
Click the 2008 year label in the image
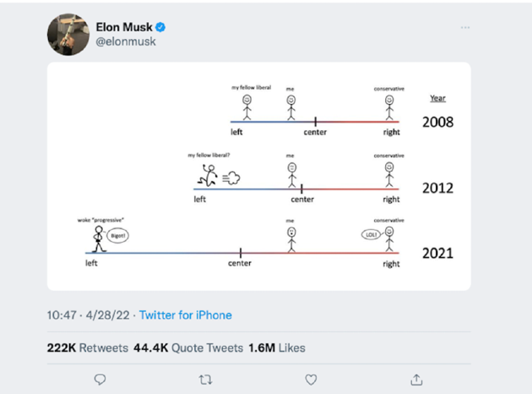(437, 122)
